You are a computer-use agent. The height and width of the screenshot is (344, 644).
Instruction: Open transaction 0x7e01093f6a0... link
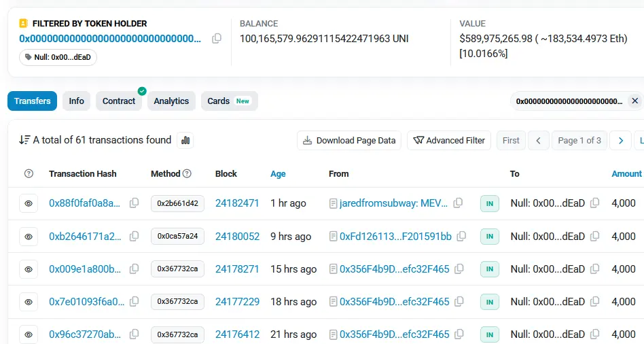tap(87, 302)
